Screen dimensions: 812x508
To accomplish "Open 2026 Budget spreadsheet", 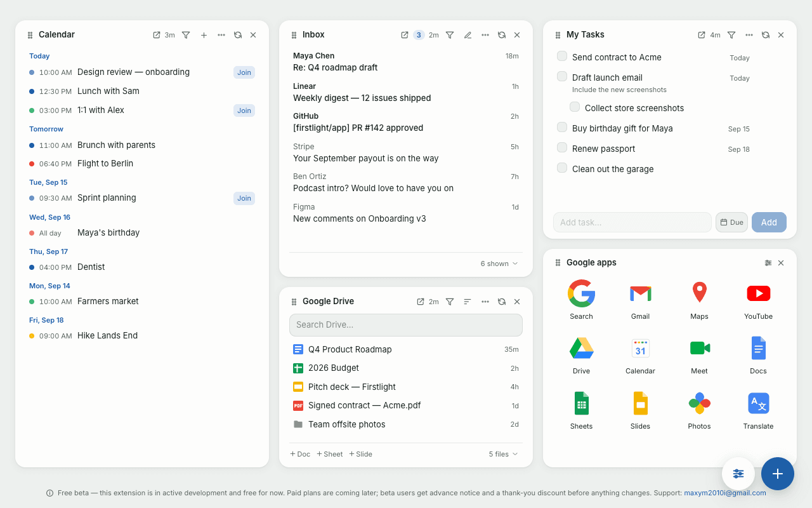I will click(406, 368).
